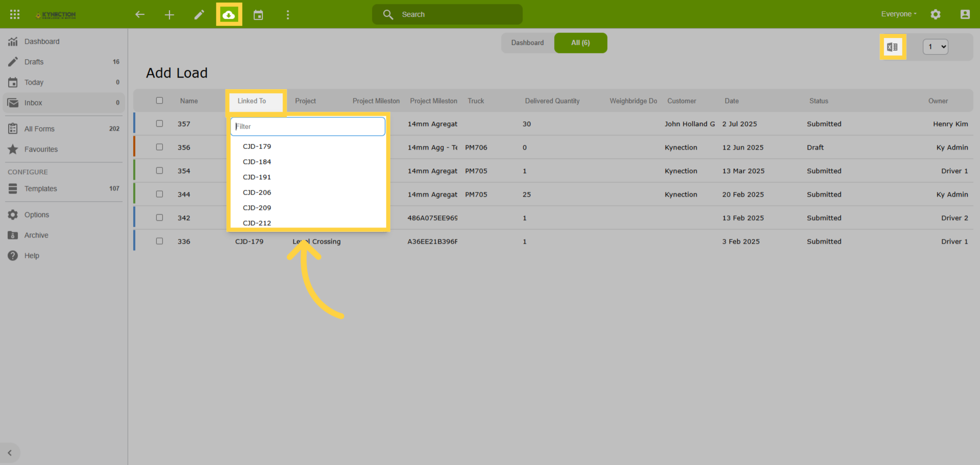Image resolution: width=980 pixels, height=465 pixels.
Task: Switch to the All (6) tab
Action: tap(580, 42)
